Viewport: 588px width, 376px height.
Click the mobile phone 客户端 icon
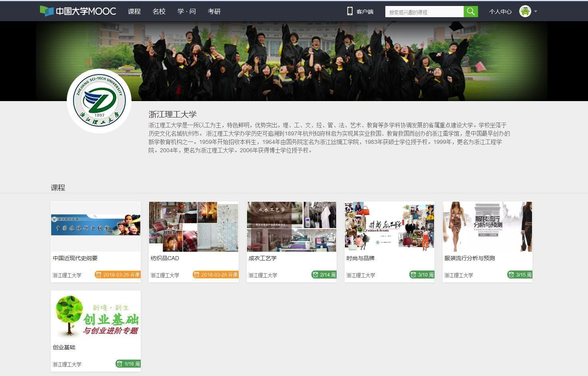pos(350,11)
